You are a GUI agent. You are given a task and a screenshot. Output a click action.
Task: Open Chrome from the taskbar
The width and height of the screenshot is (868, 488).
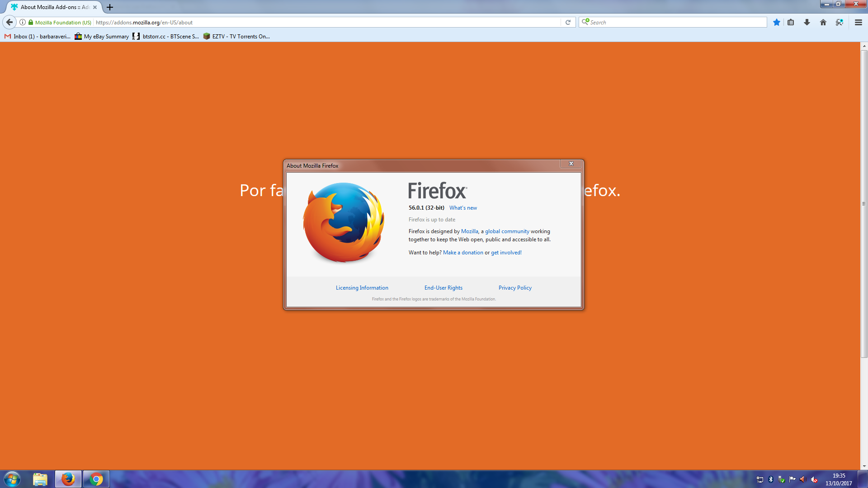[96, 479]
